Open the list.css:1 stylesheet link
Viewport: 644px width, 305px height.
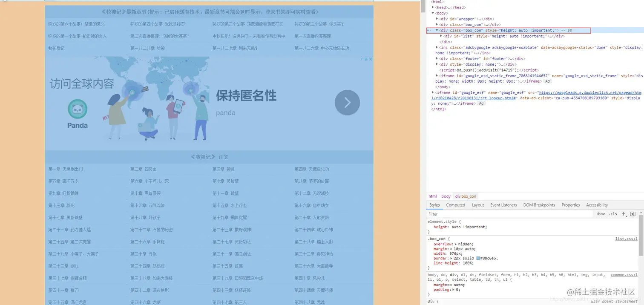[x=626, y=239]
